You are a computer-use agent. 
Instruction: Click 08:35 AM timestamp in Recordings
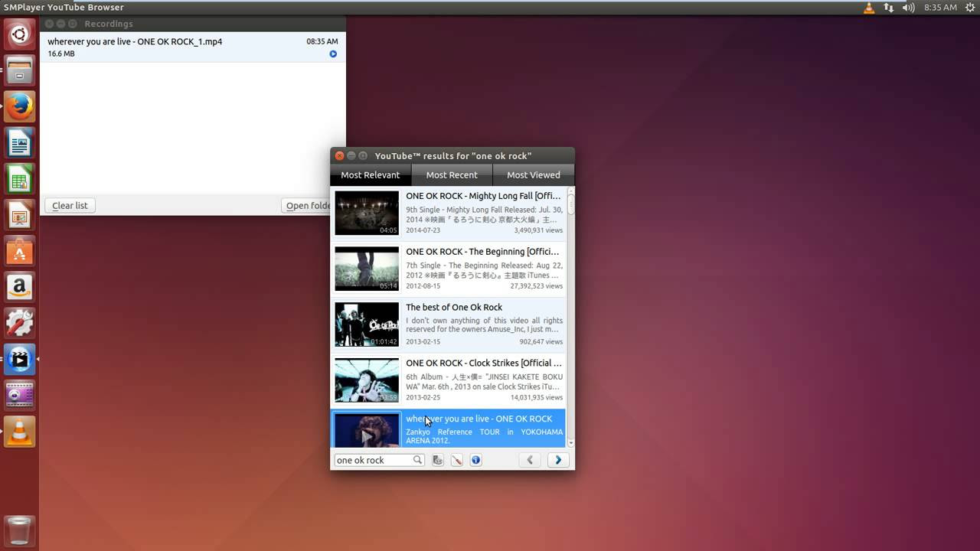point(322,41)
